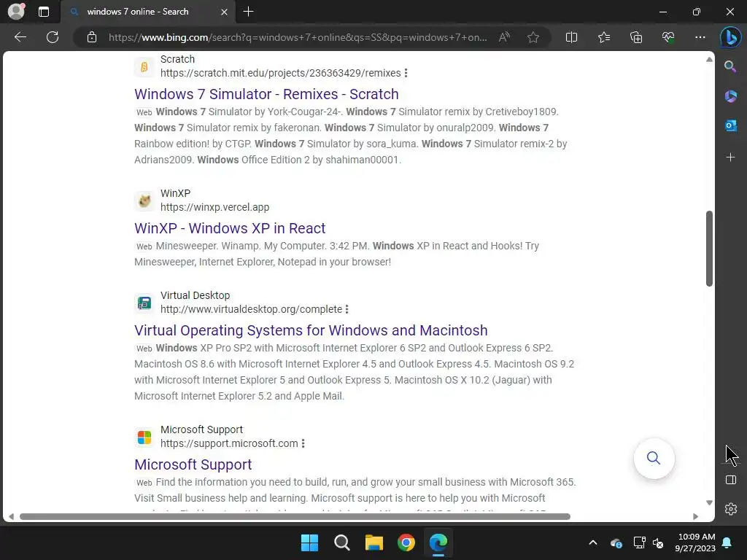Open Collections panel

click(636, 37)
